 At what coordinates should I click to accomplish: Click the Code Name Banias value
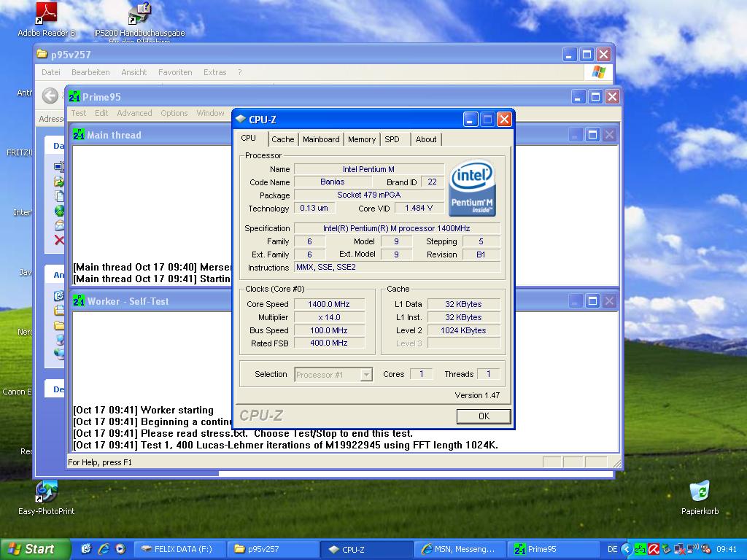pyautogui.click(x=333, y=182)
